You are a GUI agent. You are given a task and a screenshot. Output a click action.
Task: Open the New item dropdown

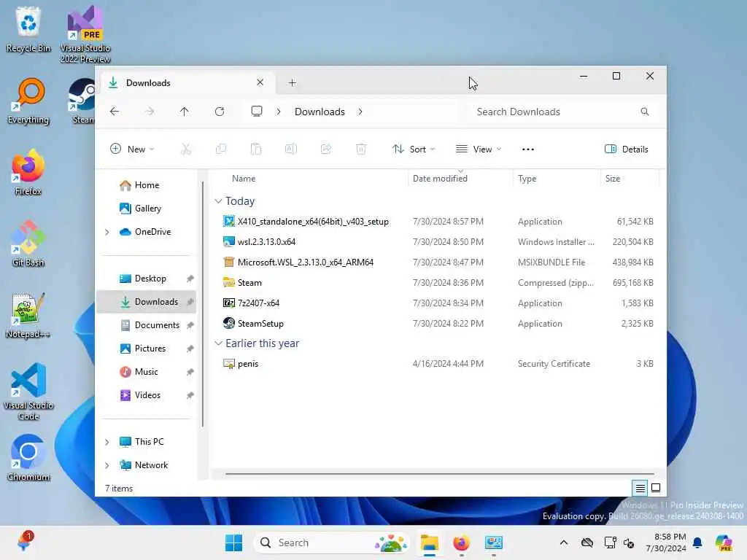pyautogui.click(x=132, y=149)
